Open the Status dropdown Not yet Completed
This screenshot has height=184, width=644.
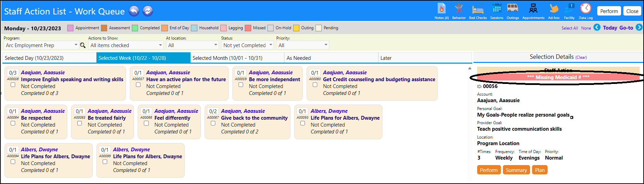click(247, 45)
